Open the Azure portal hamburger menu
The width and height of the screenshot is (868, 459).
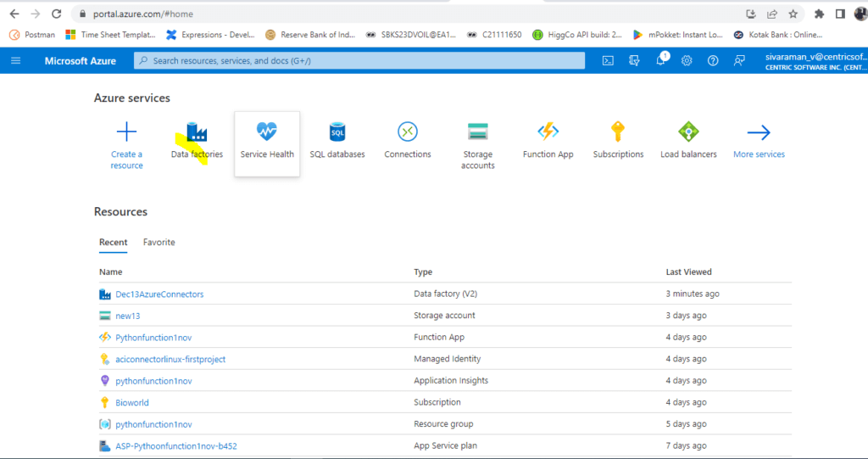15,60
